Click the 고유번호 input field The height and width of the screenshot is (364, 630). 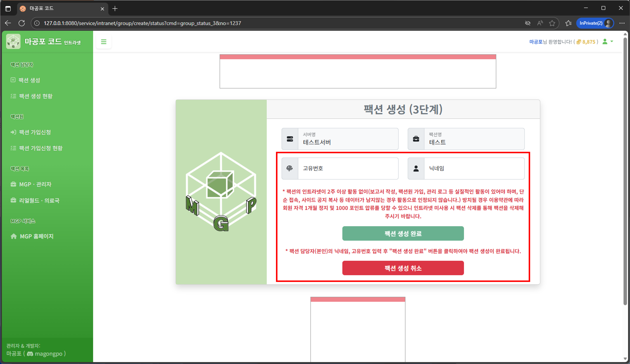pos(348,168)
